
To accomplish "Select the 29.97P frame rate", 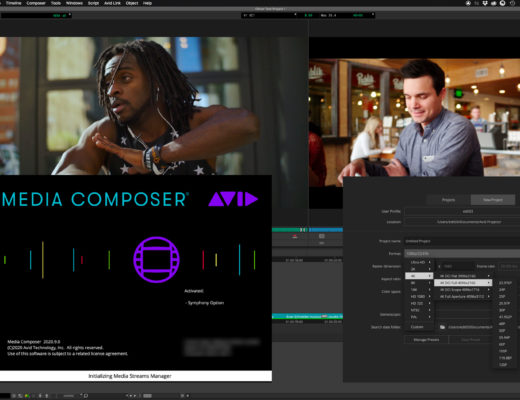I will click(505, 303).
